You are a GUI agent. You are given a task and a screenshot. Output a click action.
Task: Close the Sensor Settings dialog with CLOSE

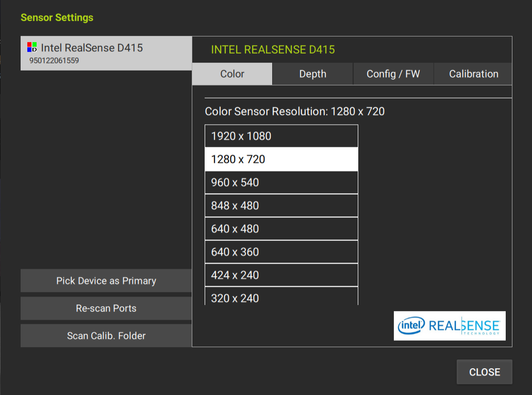[485, 372]
